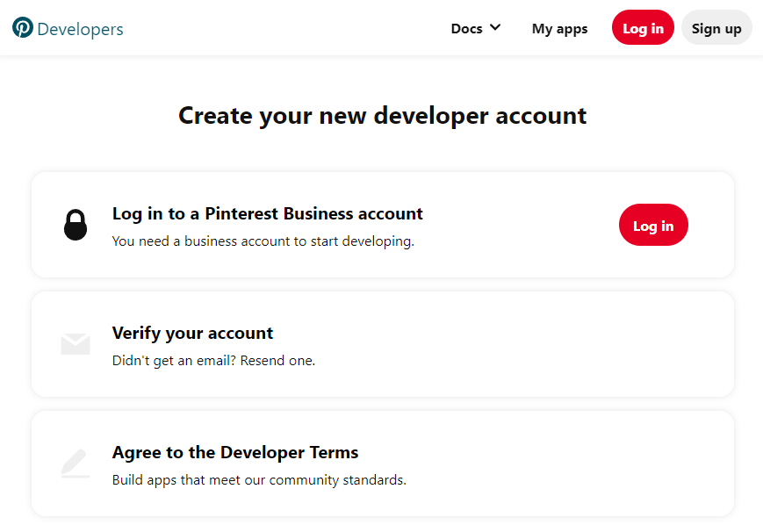This screenshot has width=763, height=532.
Task: Click the Pinterest logo icon
Action: click(x=22, y=28)
